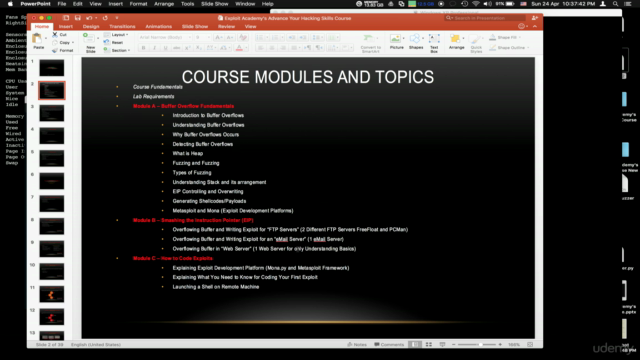The height and width of the screenshot is (360, 640).
Task: Open the Insert ribbon tab
Action: tap(66, 26)
